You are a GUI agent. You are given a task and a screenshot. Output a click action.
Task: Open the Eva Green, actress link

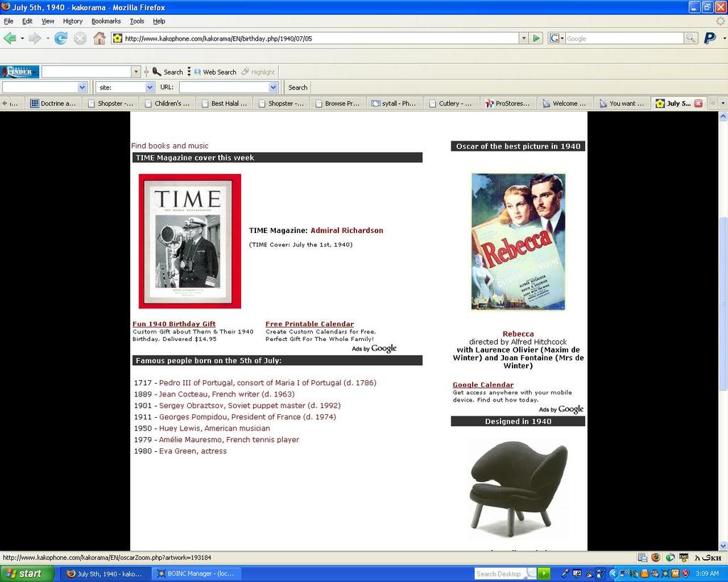[193, 451]
